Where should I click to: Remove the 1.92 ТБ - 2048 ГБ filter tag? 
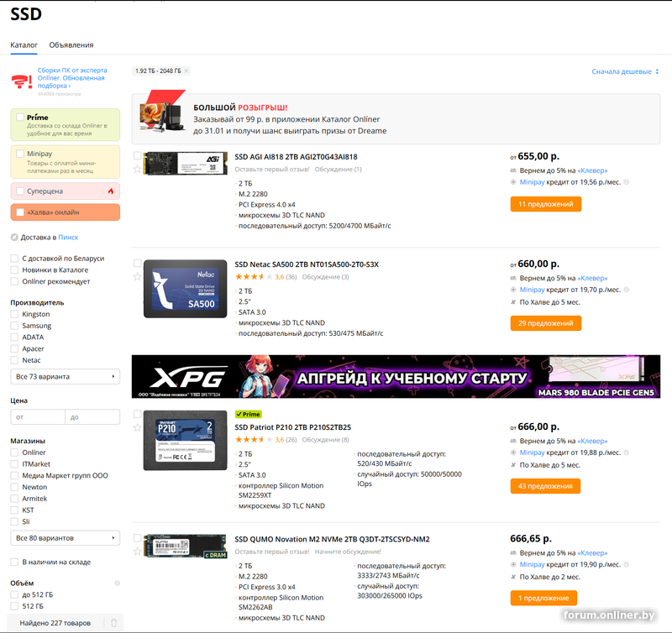(x=186, y=71)
